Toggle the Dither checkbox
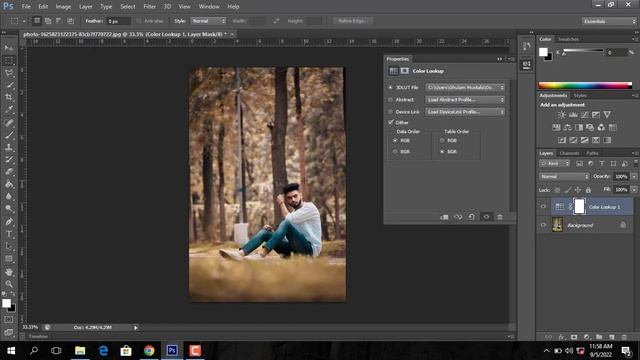 pos(391,122)
